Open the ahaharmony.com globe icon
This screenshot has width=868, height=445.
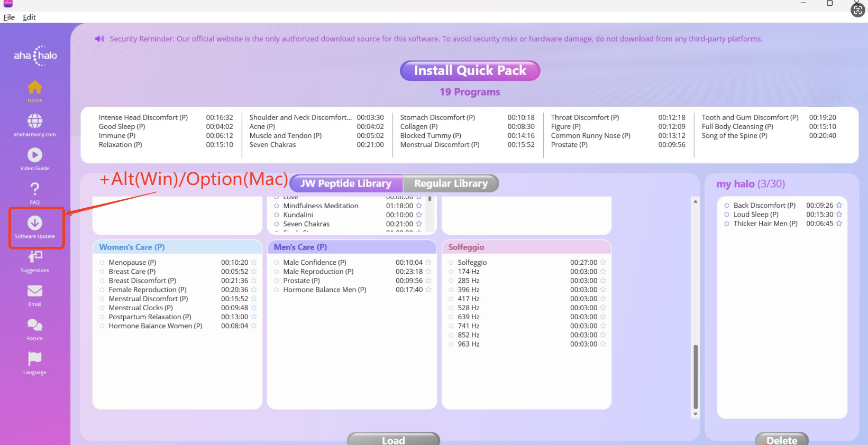point(35,121)
